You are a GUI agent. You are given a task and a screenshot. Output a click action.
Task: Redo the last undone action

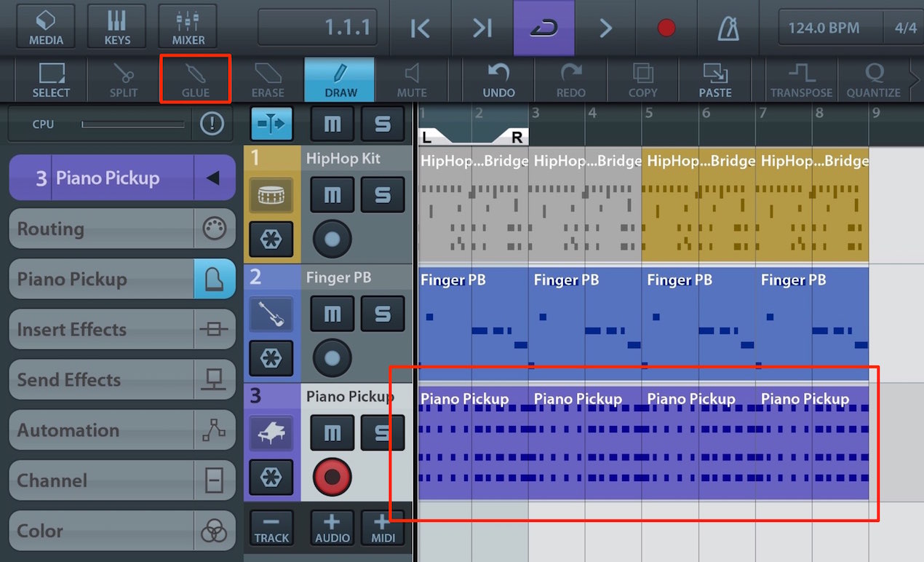pos(570,80)
